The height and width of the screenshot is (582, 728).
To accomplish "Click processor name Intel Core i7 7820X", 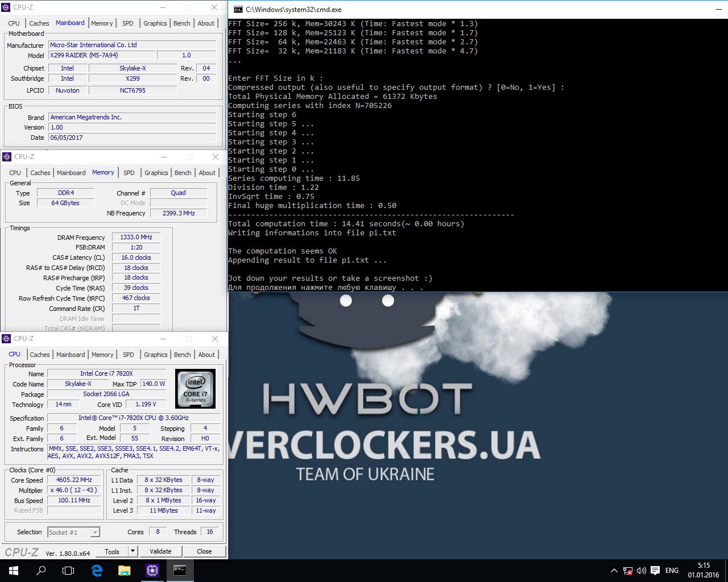I will 106,373.
